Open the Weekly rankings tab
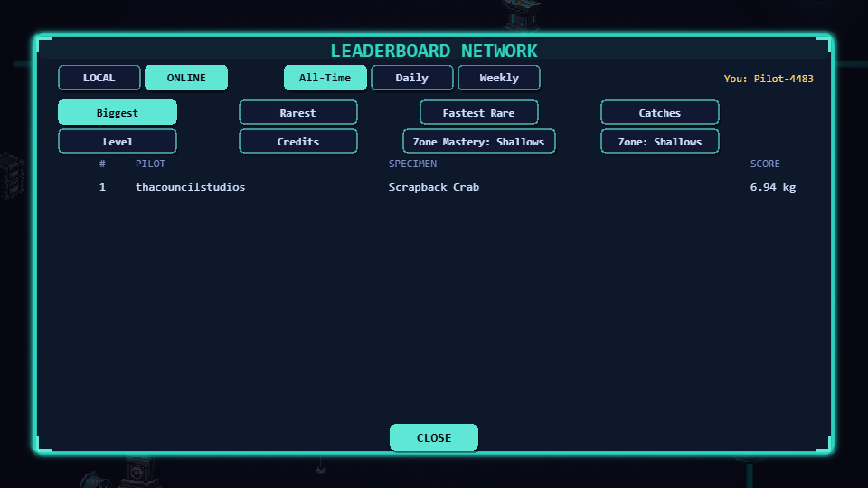 click(499, 78)
